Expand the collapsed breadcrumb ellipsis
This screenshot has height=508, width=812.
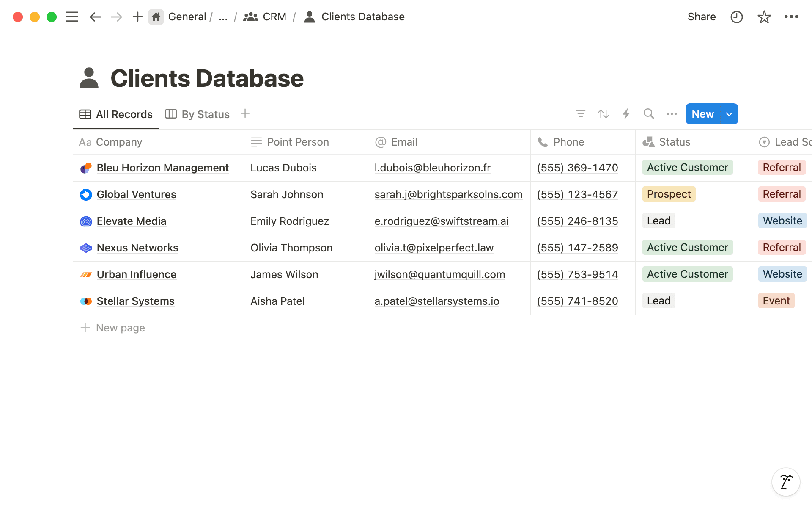point(223,17)
